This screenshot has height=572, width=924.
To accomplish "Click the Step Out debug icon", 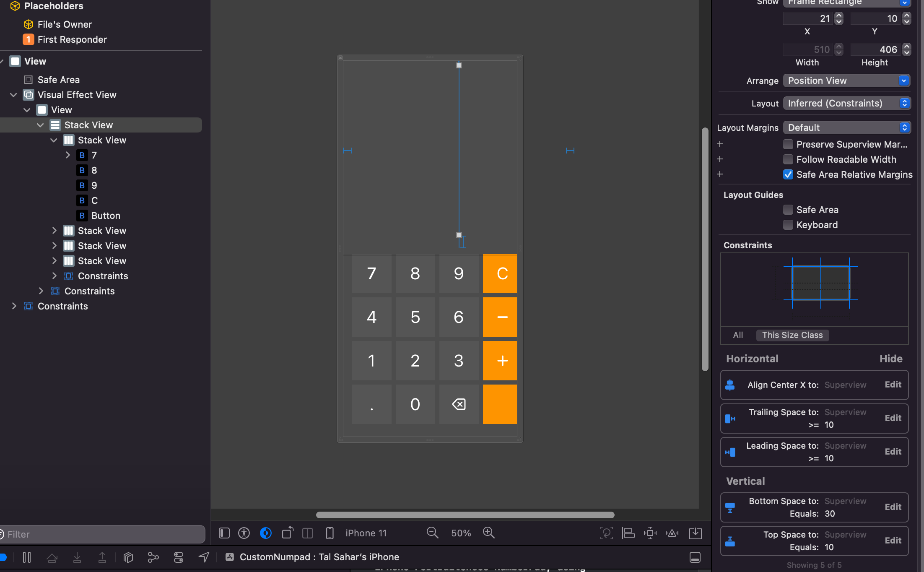I will (102, 557).
